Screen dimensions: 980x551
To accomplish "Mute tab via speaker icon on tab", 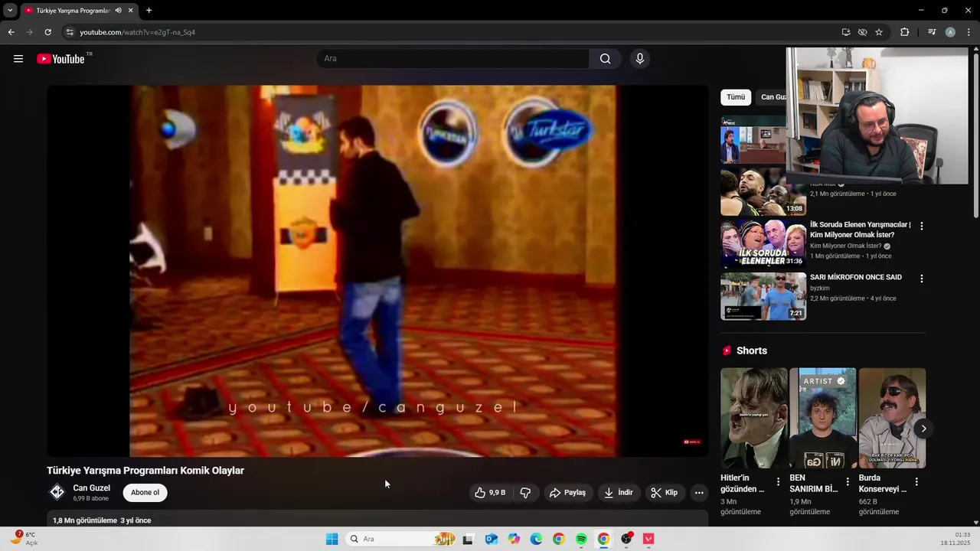I will pyautogui.click(x=118, y=11).
